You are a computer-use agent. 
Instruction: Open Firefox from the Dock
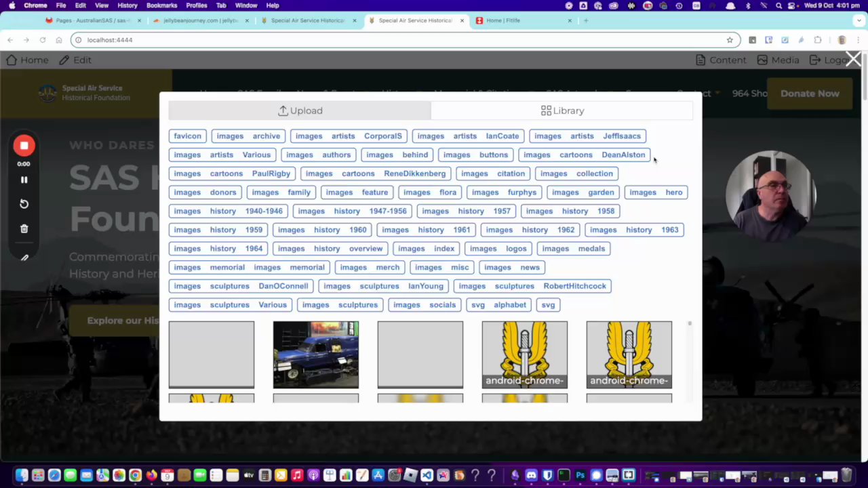(x=151, y=475)
